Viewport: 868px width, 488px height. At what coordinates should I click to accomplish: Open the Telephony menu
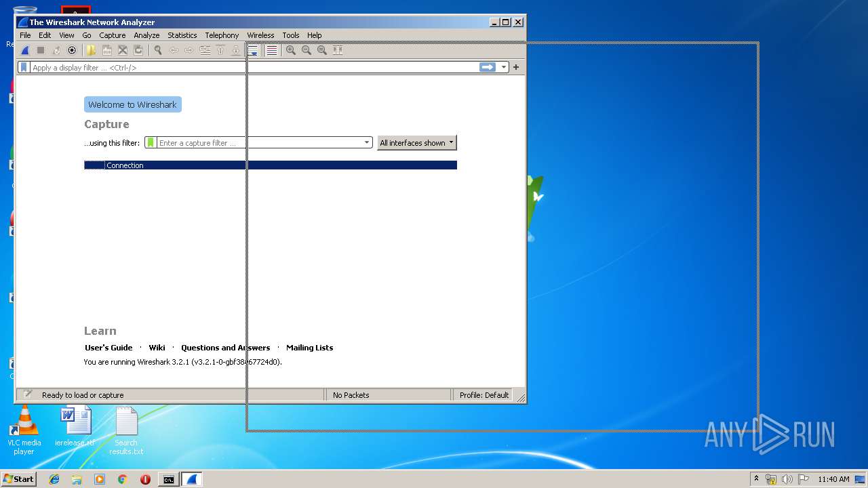tap(222, 35)
